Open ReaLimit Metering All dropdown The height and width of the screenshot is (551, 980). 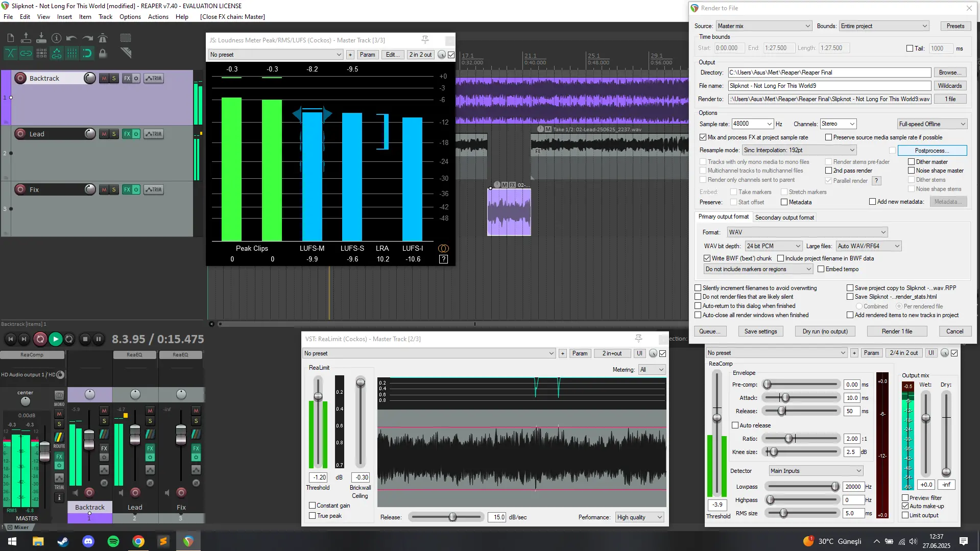pyautogui.click(x=652, y=370)
